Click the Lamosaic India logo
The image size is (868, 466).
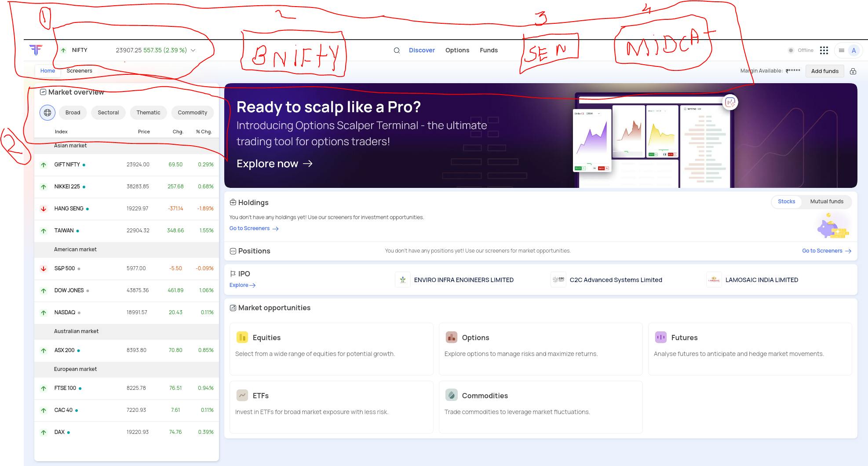(714, 280)
